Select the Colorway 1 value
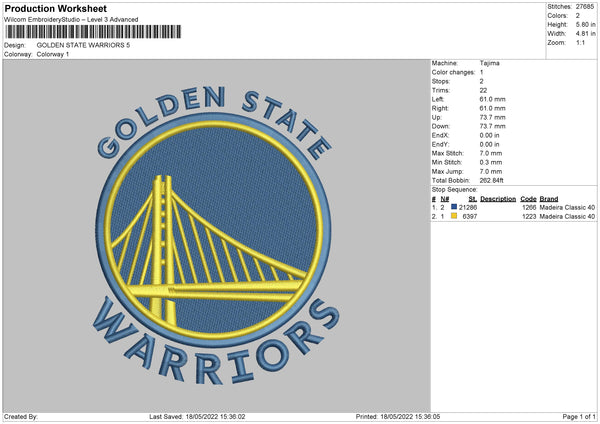 point(53,54)
